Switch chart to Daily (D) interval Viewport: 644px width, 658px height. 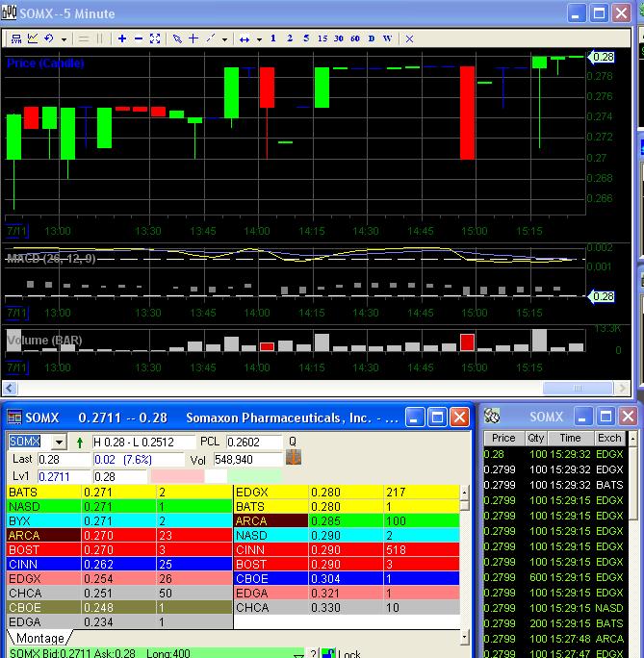(x=372, y=38)
